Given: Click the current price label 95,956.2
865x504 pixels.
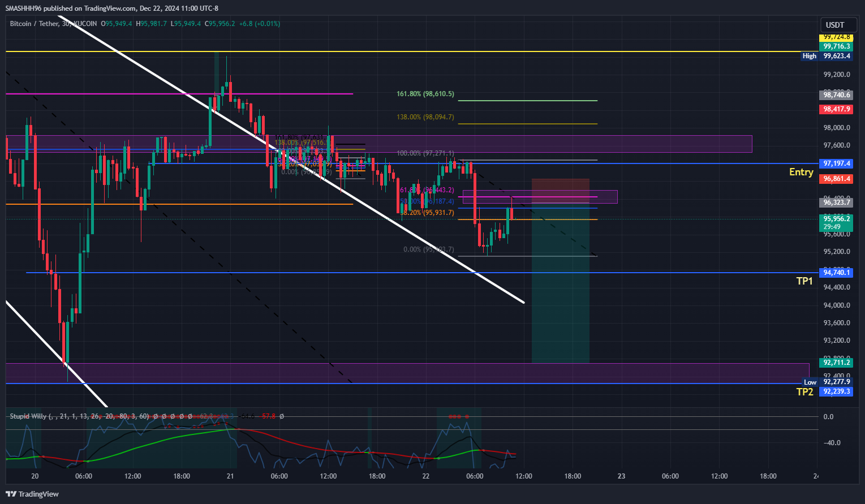Looking at the screenshot, I should tap(836, 222).
